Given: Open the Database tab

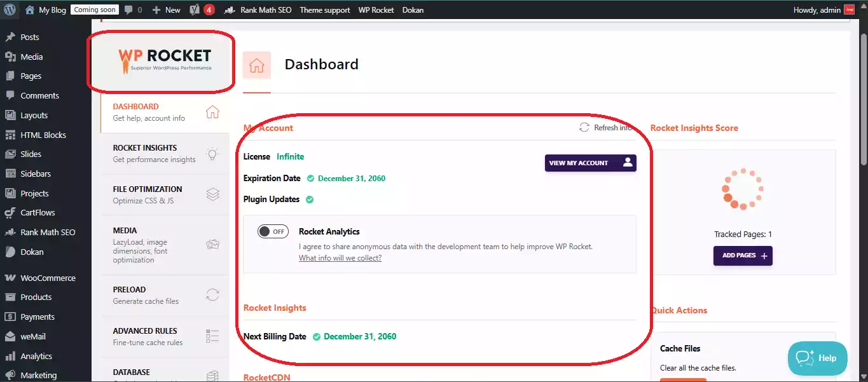Looking at the screenshot, I should [165, 371].
